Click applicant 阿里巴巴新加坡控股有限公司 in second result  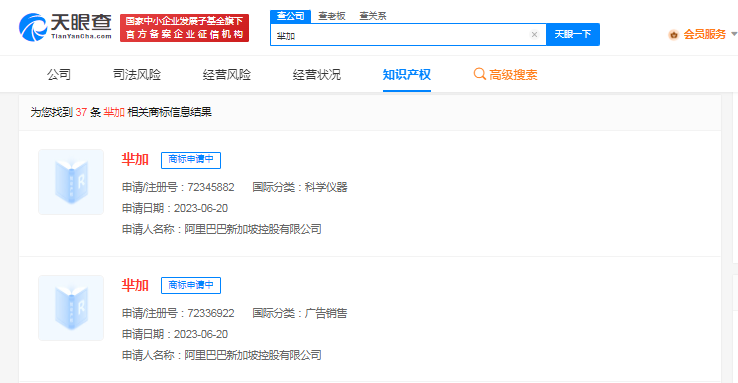[253, 355]
